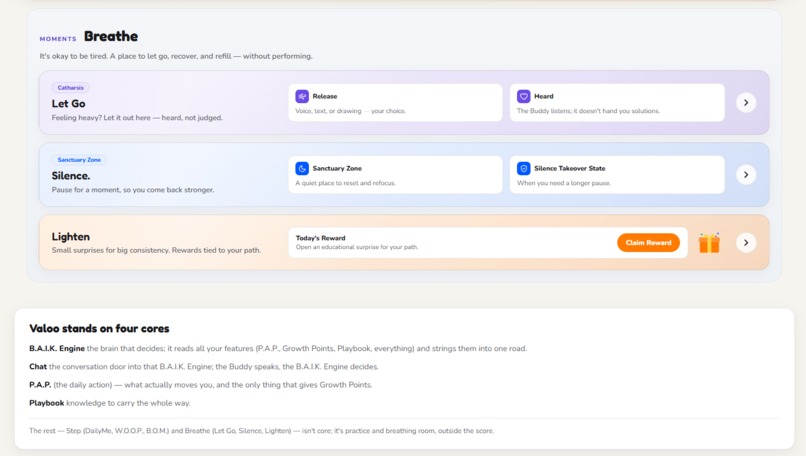Click 'the conversation door into that B.A.I.K.' text
The image size is (806, 456).
pos(213,367)
